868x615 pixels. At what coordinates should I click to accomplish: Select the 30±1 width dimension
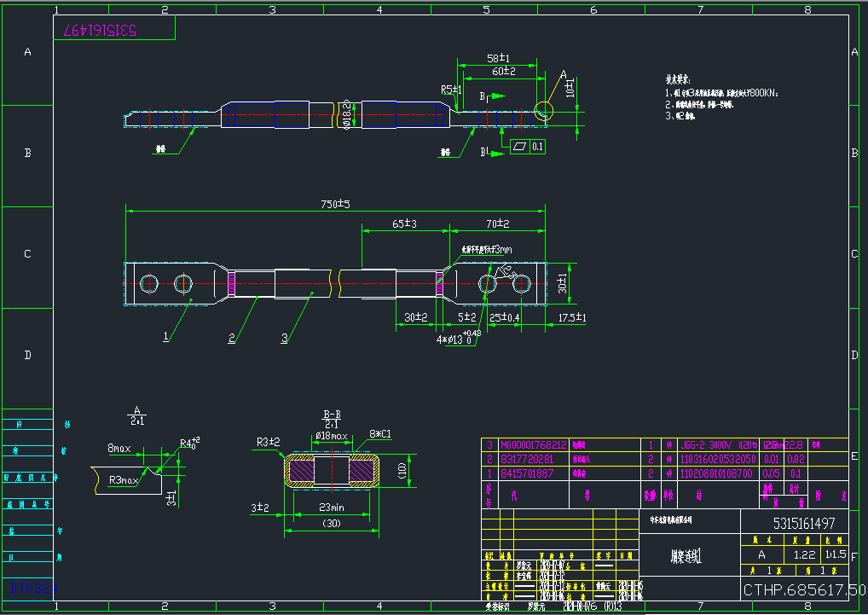point(563,283)
